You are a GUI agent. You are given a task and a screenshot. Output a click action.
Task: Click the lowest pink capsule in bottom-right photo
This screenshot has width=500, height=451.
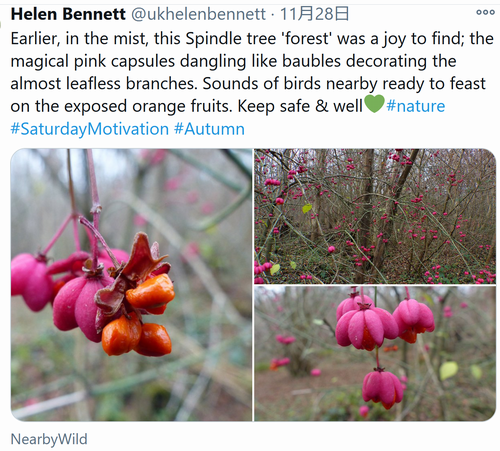[x=382, y=388]
